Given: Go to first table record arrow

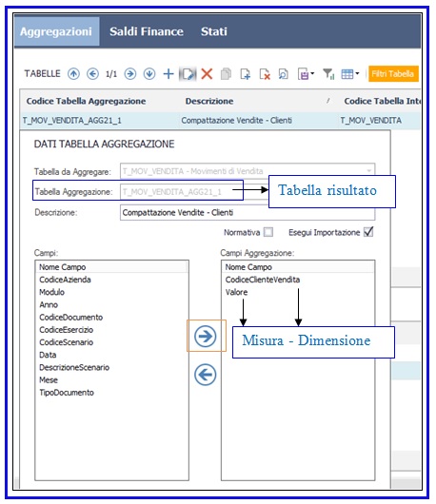Looking at the screenshot, I should [x=73, y=74].
